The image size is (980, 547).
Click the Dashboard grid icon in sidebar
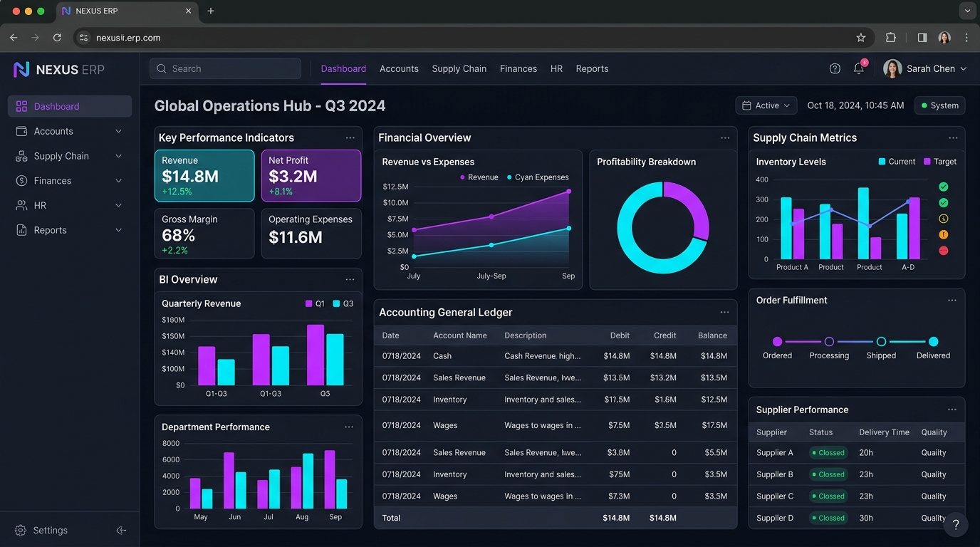click(21, 106)
